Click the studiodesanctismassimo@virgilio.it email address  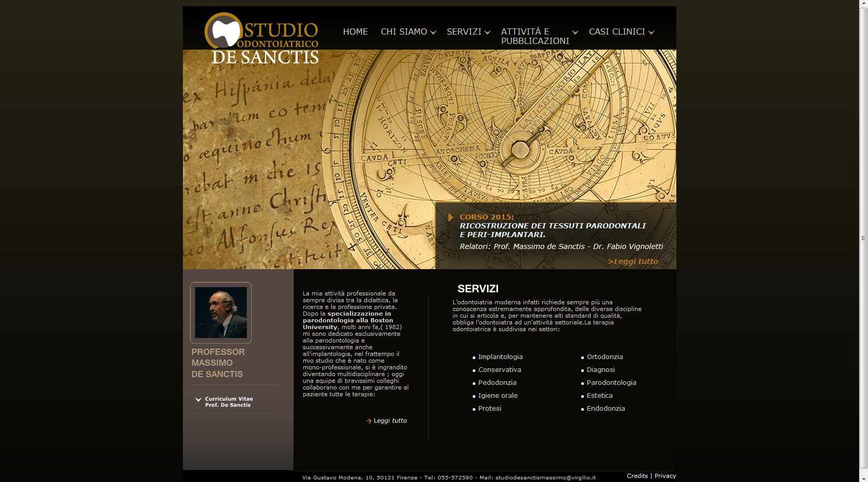[x=546, y=477]
